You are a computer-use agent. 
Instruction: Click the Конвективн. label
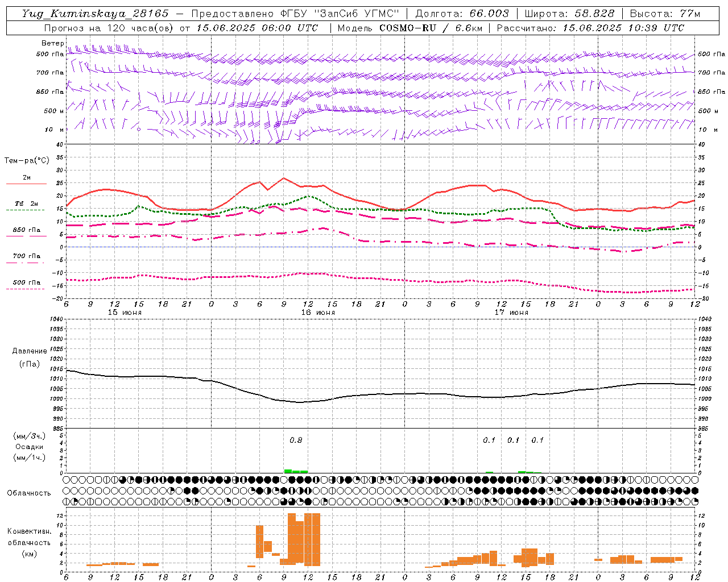[29, 531]
